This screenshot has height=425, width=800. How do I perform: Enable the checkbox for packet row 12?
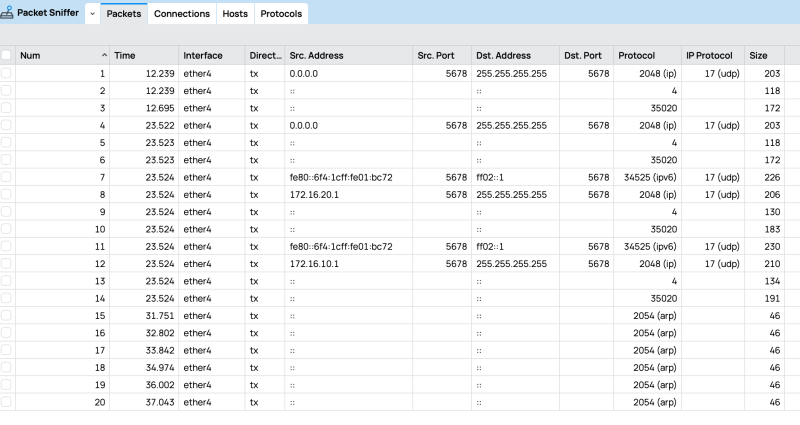tap(7, 263)
